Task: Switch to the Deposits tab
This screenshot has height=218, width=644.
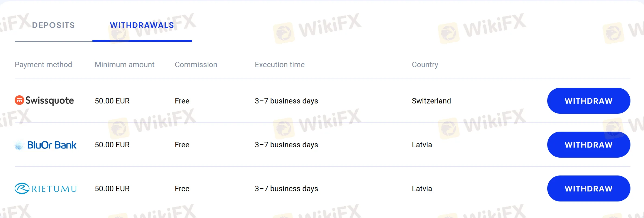Action: pos(53,25)
